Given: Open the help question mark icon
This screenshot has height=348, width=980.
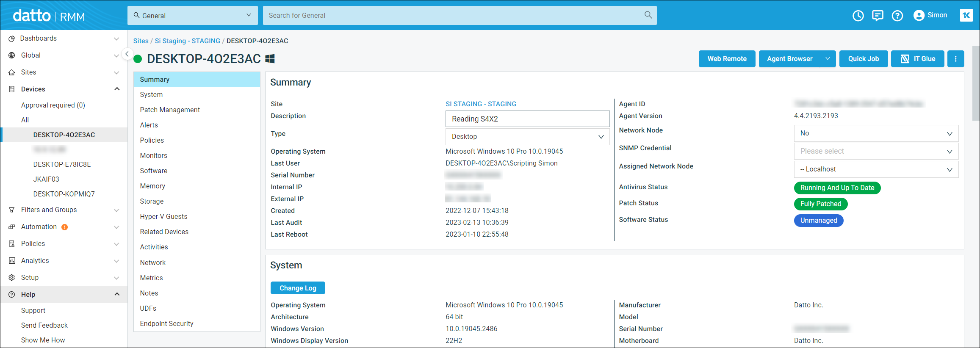Looking at the screenshot, I should (897, 16).
